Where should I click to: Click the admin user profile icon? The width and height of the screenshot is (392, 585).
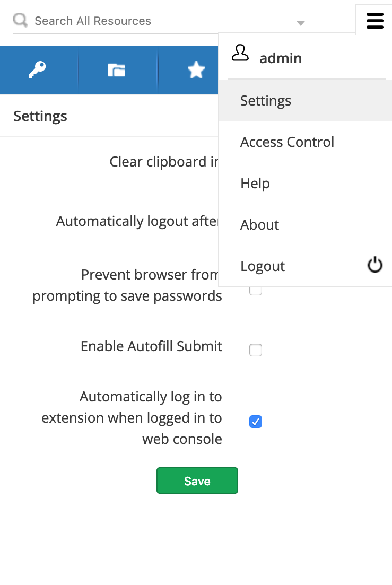[240, 53]
